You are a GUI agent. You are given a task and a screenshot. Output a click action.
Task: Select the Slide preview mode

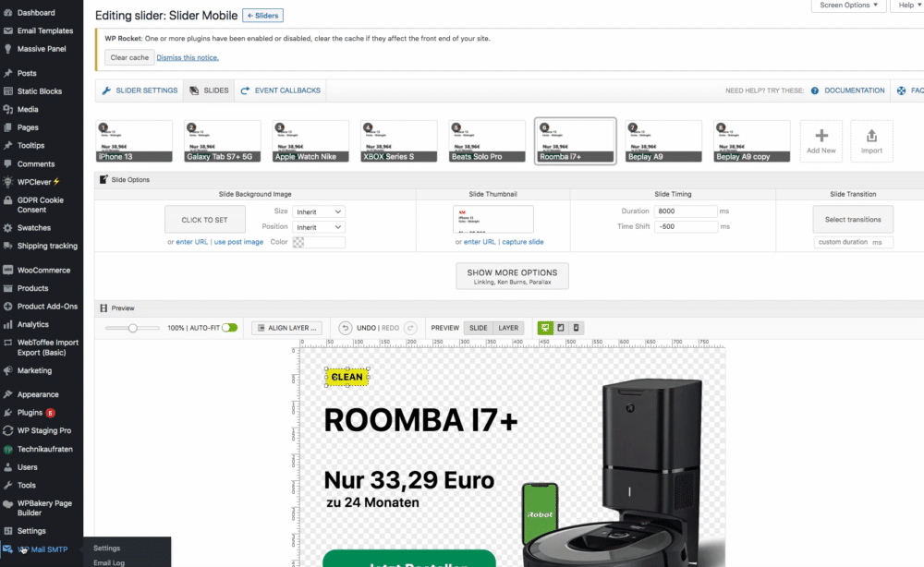point(479,328)
